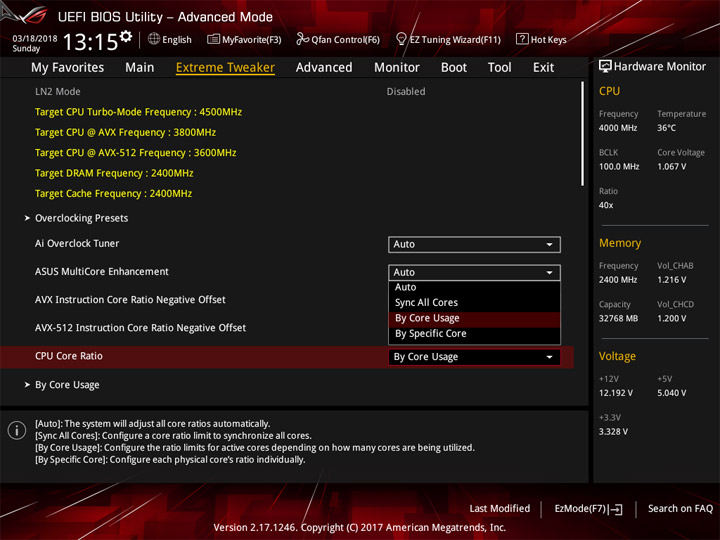This screenshot has height=540, width=720.
Task: Select the CPU Core Ratio label
Action: [x=68, y=356]
